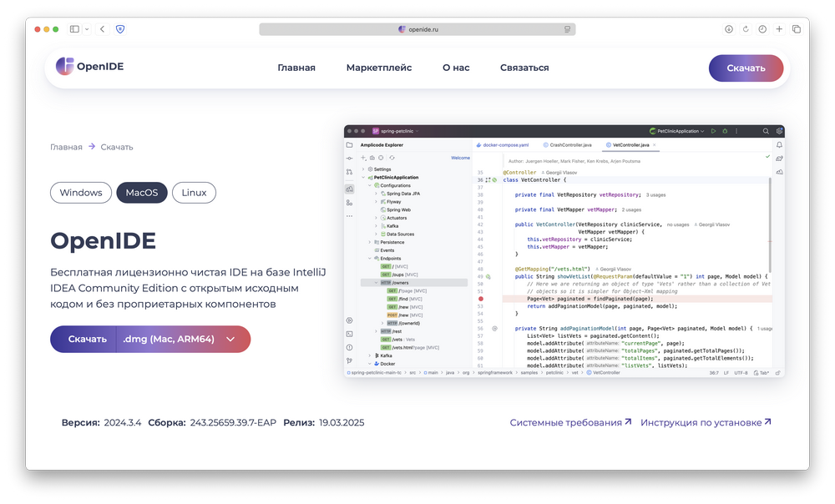Open the О нас menu item

(x=456, y=68)
